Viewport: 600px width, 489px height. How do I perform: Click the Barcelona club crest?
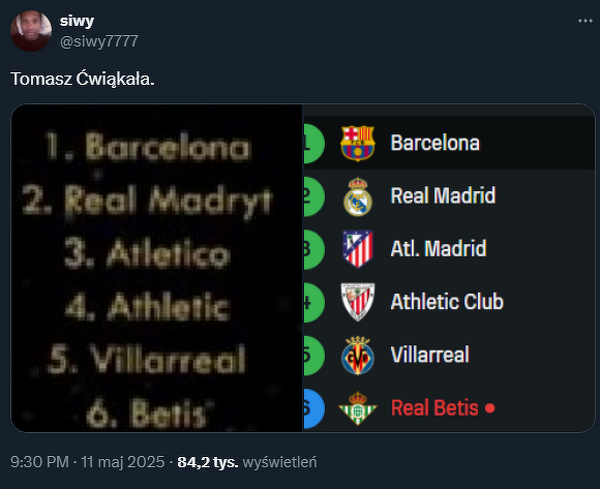(x=357, y=143)
